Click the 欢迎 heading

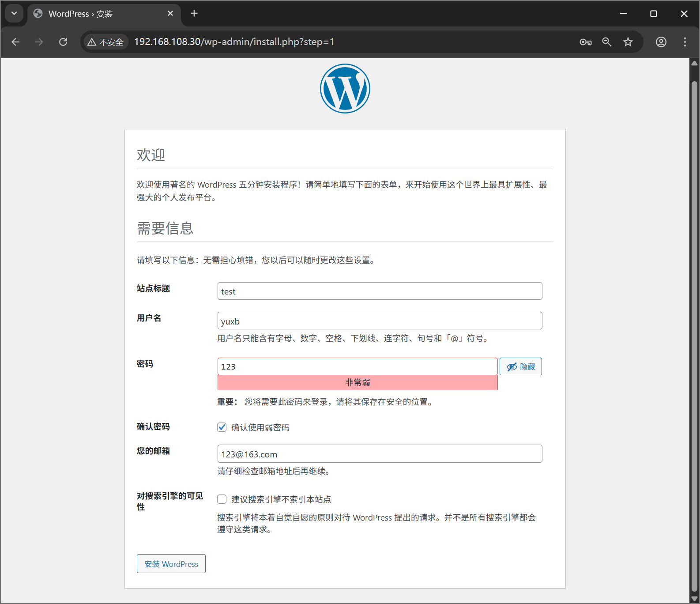coord(151,155)
